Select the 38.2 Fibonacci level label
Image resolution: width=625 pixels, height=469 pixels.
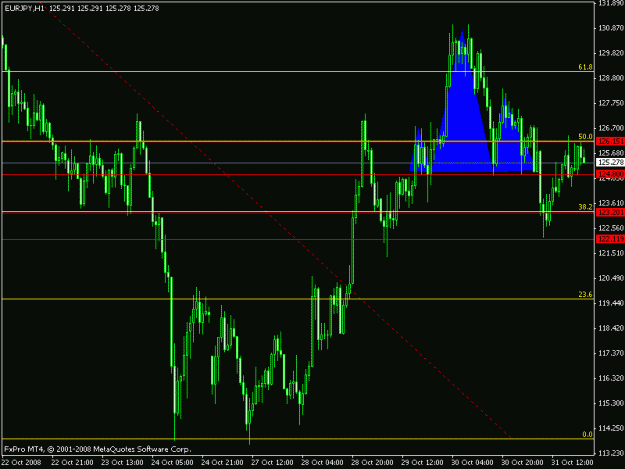click(x=585, y=207)
